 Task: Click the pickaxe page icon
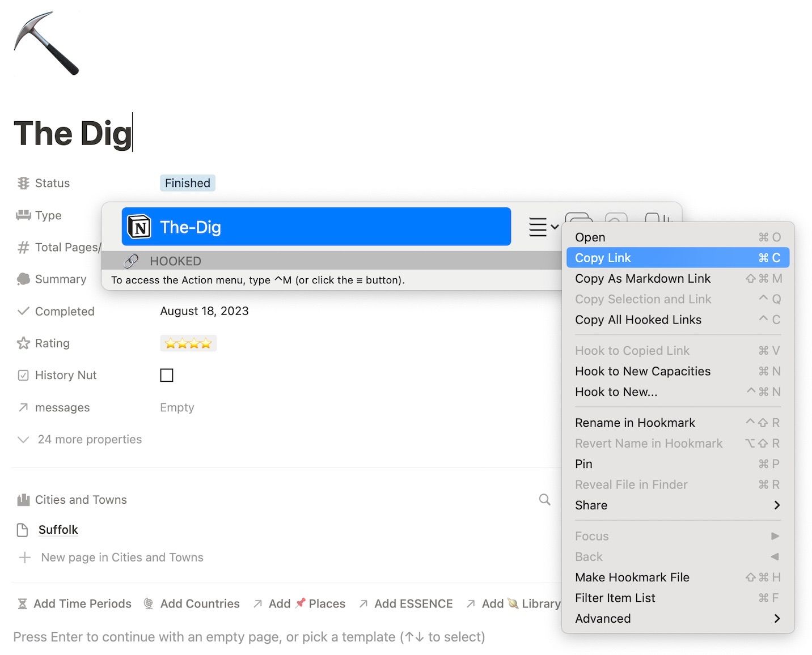(x=46, y=44)
